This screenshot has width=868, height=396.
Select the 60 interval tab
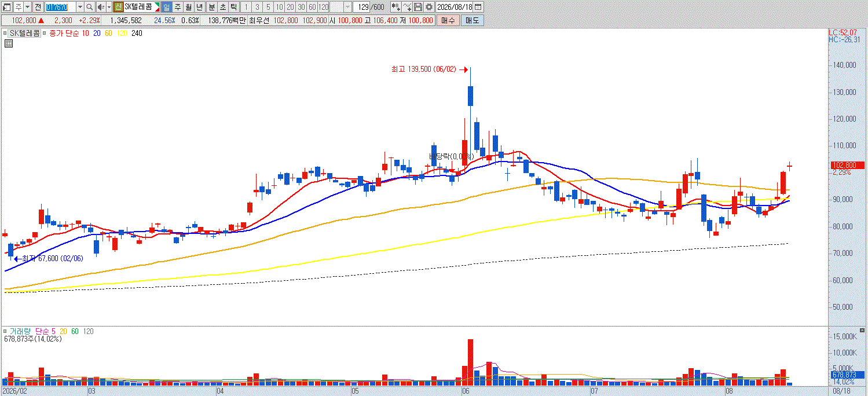(312, 7)
